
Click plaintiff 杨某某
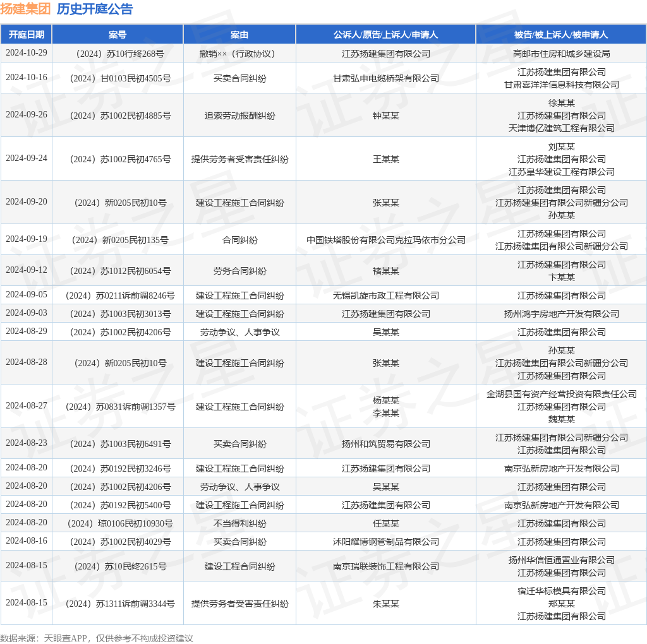click(386, 400)
